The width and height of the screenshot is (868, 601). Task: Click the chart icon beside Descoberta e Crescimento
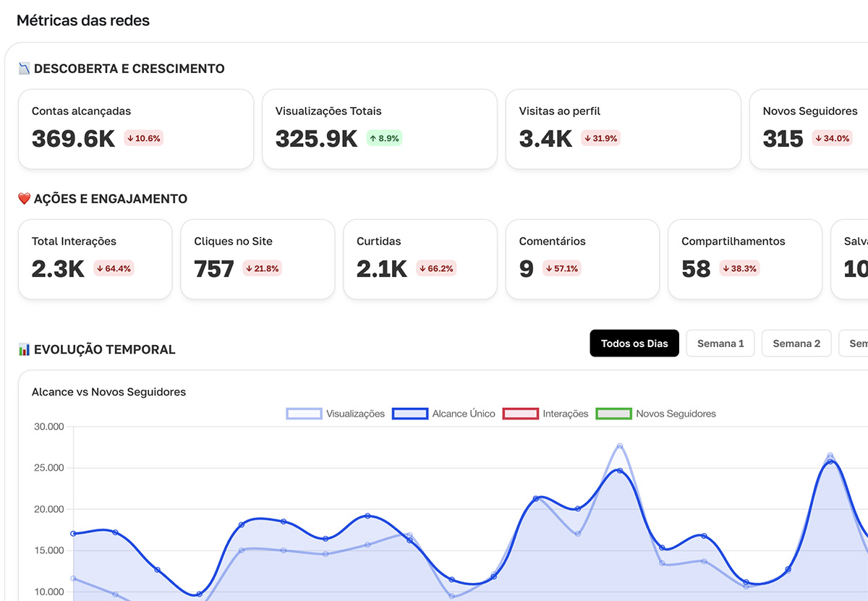[24, 69]
